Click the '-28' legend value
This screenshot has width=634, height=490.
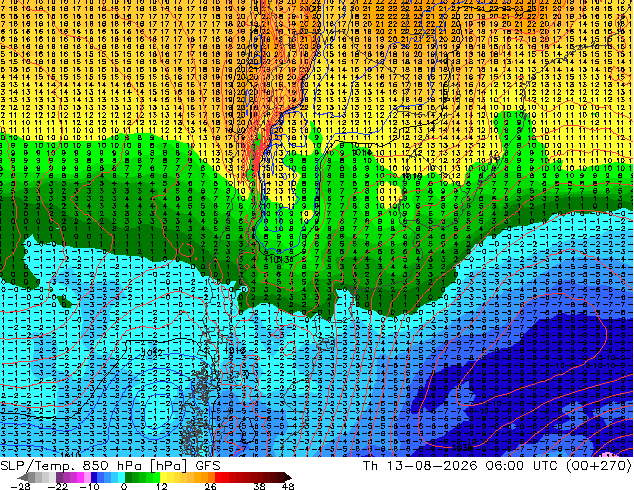(x=20, y=486)
